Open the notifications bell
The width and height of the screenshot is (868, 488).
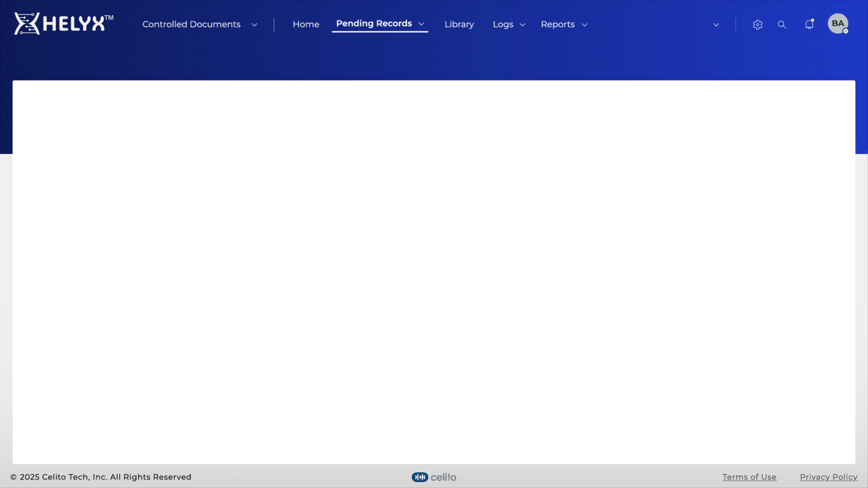[809, 24]
